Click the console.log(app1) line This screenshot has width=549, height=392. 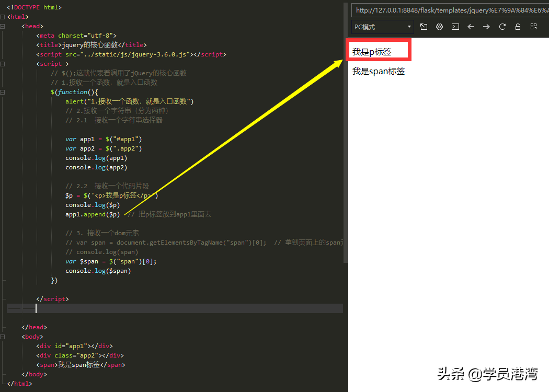point(96,158)
